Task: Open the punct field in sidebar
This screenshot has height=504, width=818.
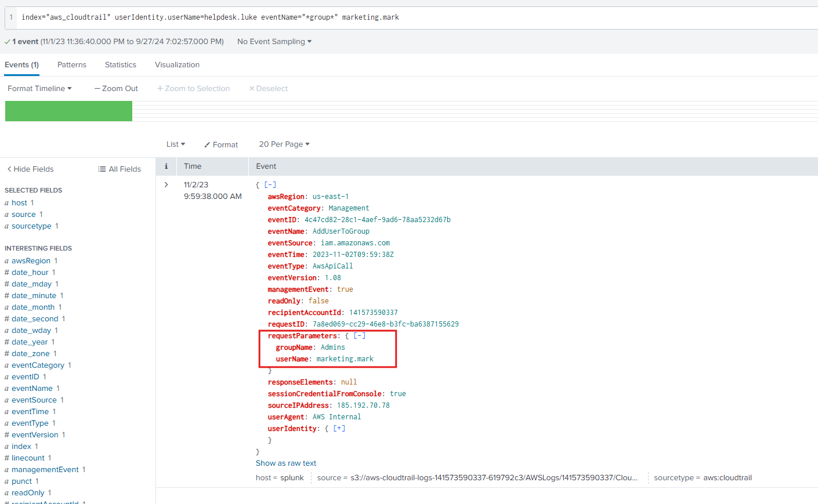Action: click(21, 481)
